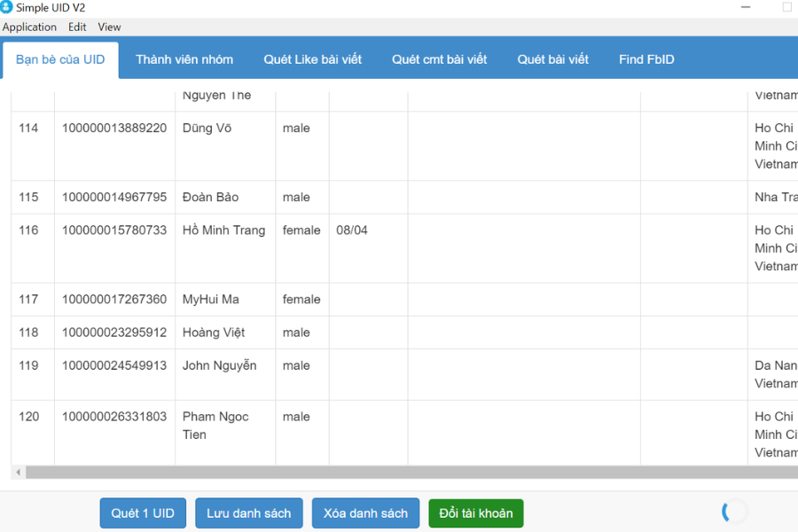Go to Quét cmt bài viết tab
This screenshot has width=798, height=532.
439,59
